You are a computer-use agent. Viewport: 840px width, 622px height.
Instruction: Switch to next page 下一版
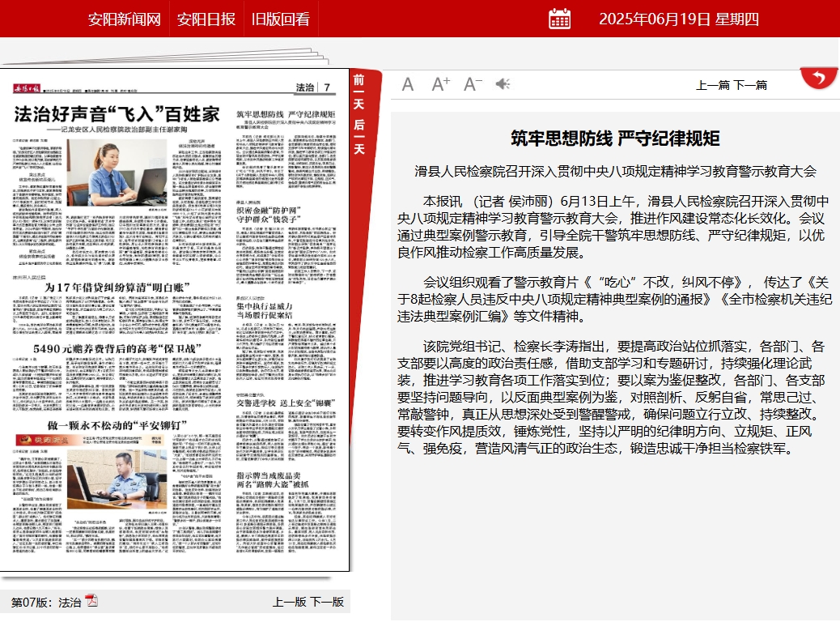(327, 602)
